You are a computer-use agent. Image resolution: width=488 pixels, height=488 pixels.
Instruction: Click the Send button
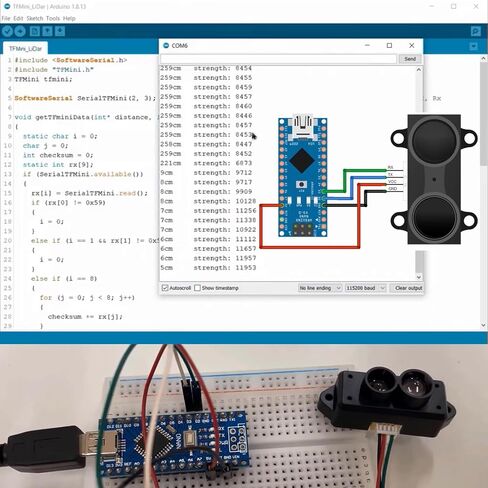(x=410, y=59)
